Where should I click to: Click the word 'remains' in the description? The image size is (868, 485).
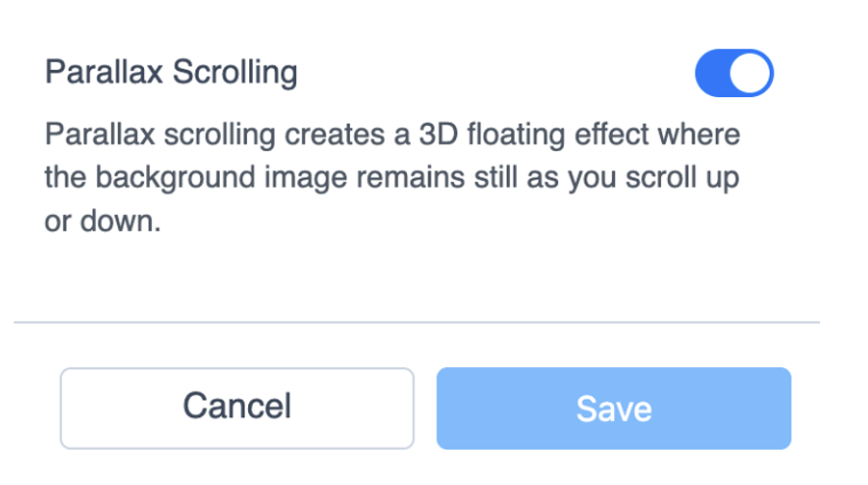point(410,178)
